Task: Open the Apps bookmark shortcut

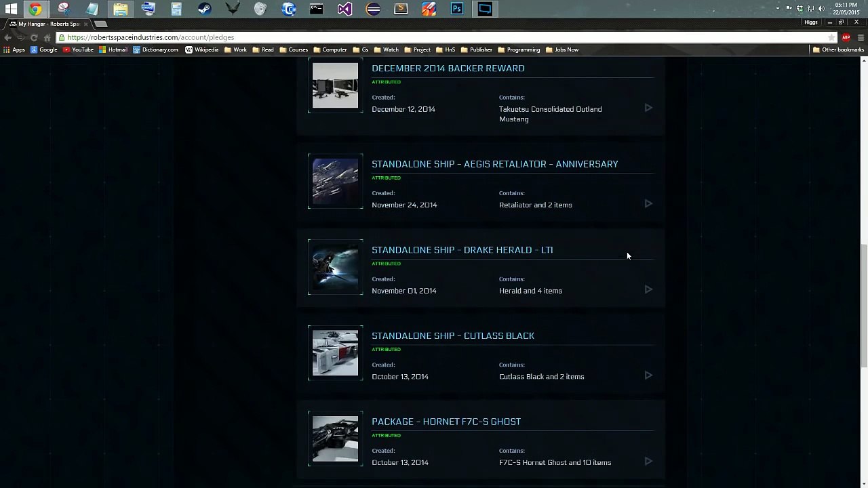Action: (x=14, y=49)
